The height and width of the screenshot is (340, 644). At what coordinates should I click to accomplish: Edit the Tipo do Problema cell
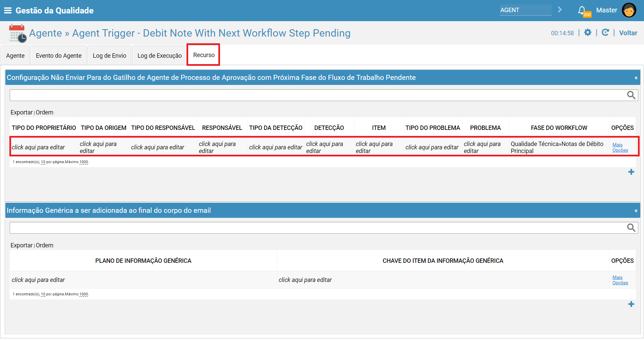coord(432,147)
